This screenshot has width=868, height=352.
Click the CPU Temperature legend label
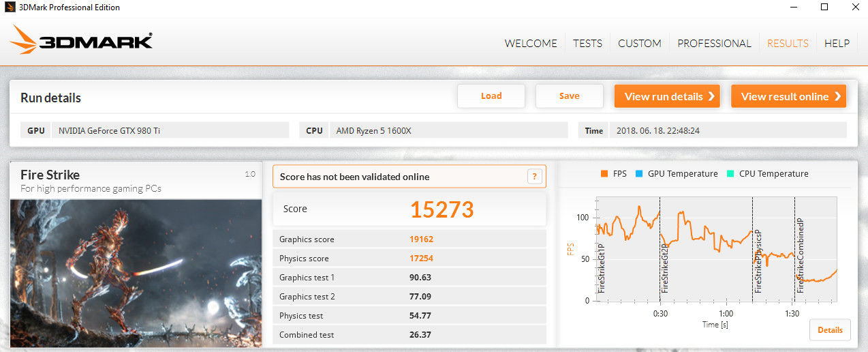(x=774, y=174)
